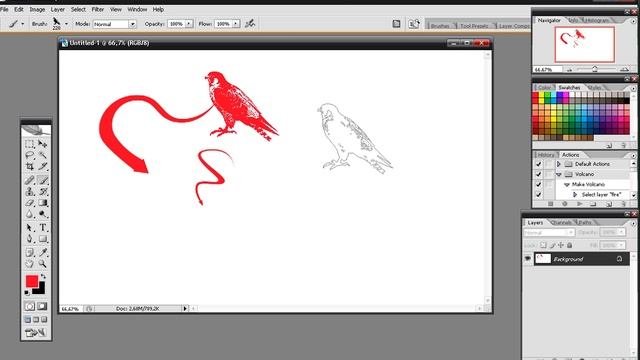Image resolution: width=640 pixels, height=360 pixels.
Task: Select the Magic Wand tool
Action: [42, 155]
